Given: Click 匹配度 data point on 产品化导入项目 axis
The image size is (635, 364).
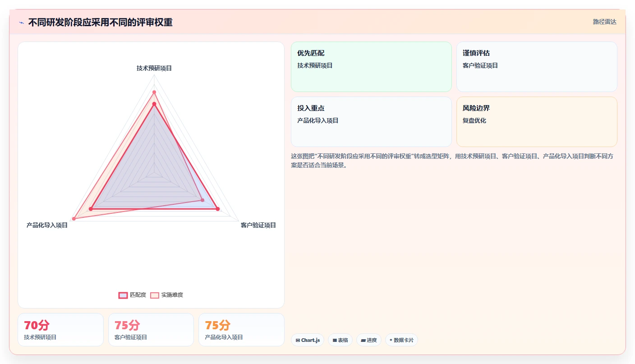Looking at the screenshot, I should [x=91, y=209].
